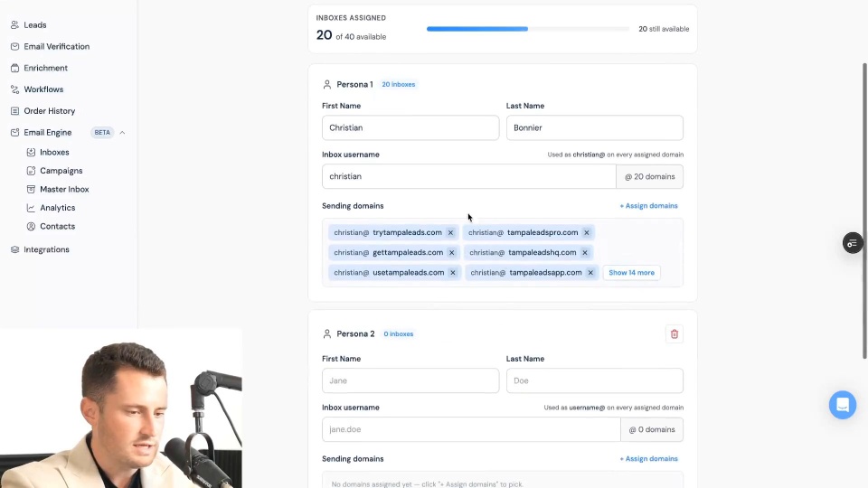The height and width of the screenshot is (488, 868).
Task: Collapse the Email Engine submenu chevron
Action: point(122,132)
